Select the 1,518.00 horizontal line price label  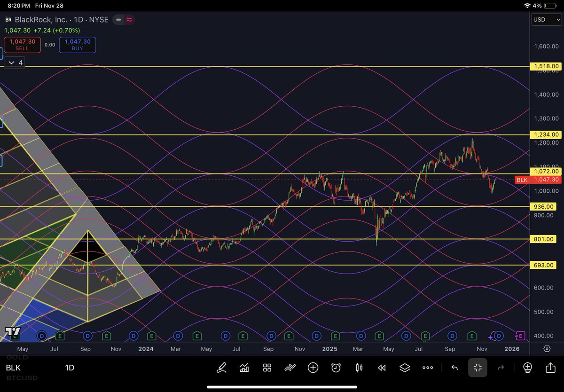pos(545,67)
